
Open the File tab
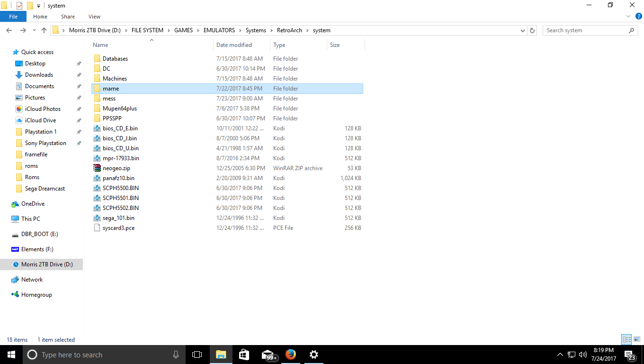tap(13, 17)
